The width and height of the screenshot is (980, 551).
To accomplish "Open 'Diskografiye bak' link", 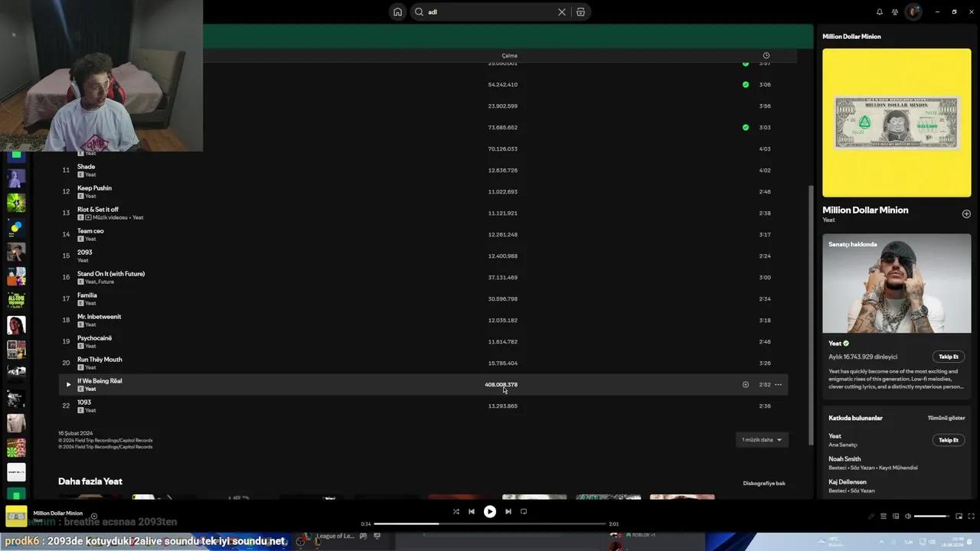I will click(x=764, y=484).
